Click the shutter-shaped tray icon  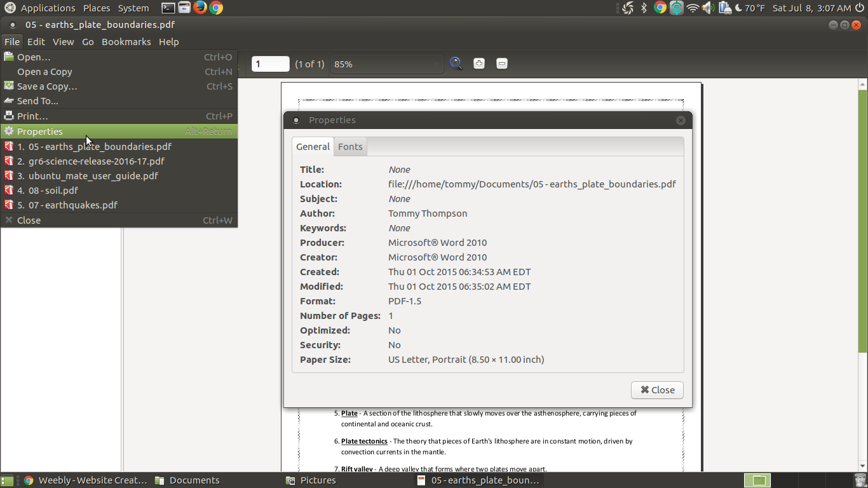click(x=628, y=8)
